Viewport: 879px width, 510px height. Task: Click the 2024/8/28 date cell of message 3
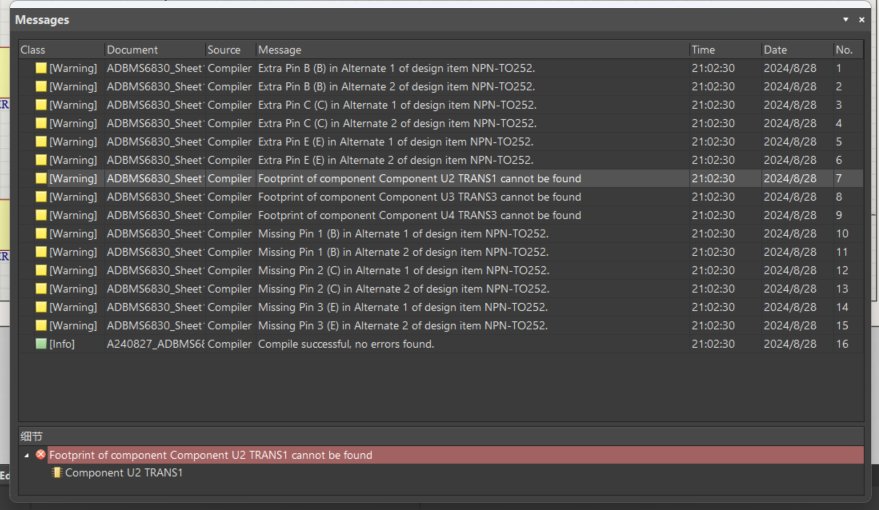(x=790, y=105)
